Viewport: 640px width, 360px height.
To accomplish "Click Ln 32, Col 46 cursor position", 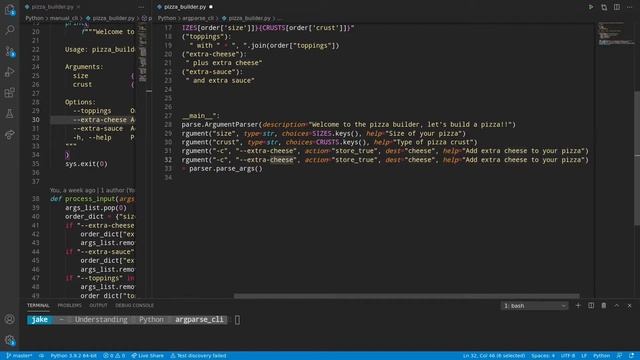I will tap(494, 356).
